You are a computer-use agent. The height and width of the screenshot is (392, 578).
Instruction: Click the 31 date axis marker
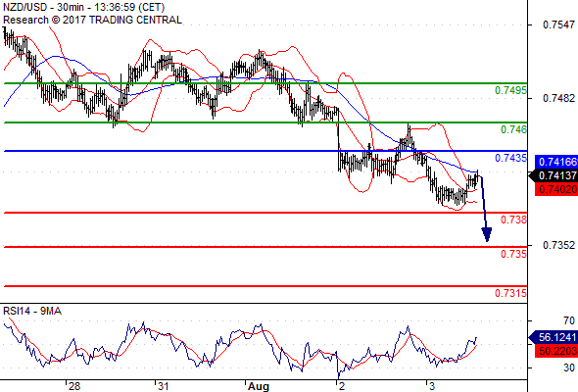tap(164, 386)
